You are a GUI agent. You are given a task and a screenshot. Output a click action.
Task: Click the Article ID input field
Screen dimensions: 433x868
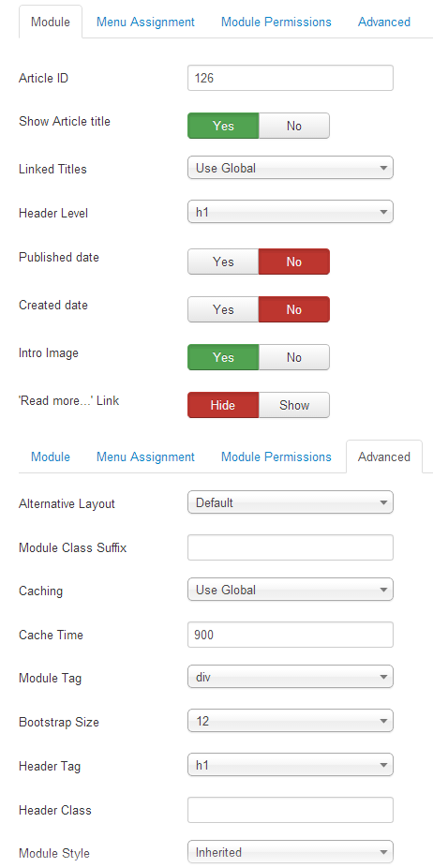(x=291, y=78)
